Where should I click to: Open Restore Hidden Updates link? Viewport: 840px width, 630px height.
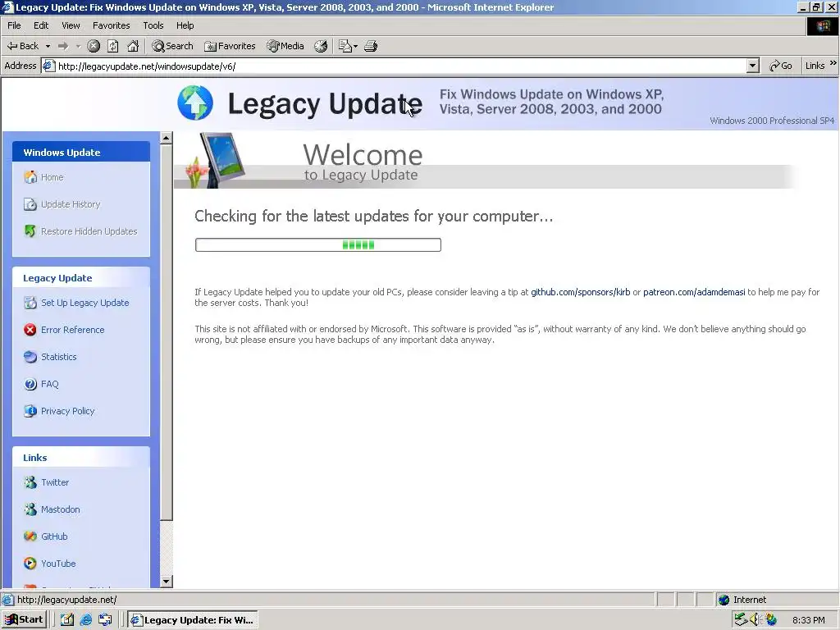tap(89, 231)
